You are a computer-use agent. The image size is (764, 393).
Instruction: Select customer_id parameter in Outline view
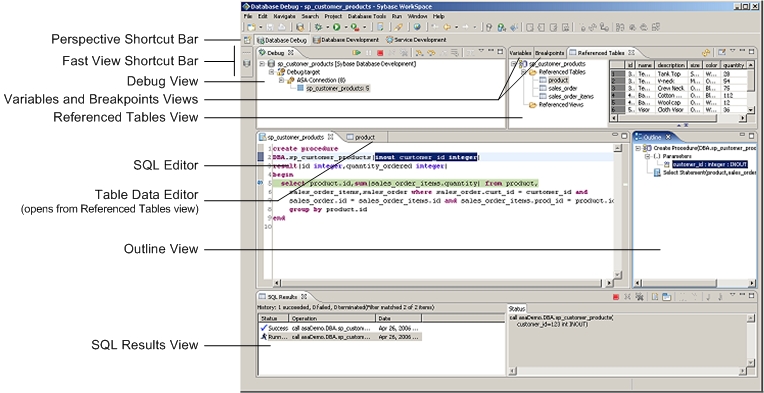click(710, 165)
